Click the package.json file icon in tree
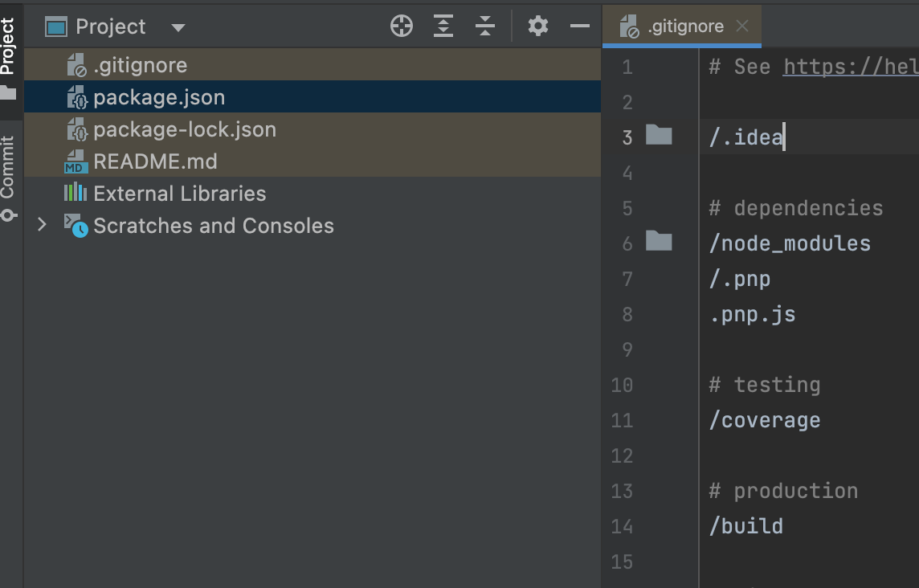This screenshot has width=919, height=588. click(x=76, y=97)
